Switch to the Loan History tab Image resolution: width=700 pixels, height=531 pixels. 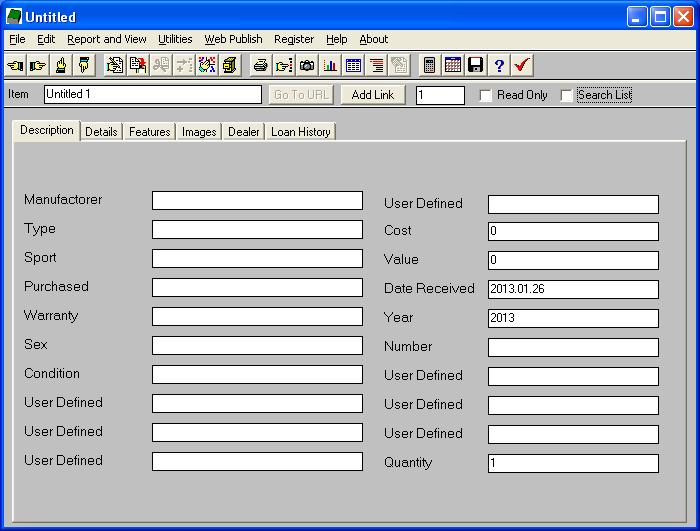coord(300,132)
